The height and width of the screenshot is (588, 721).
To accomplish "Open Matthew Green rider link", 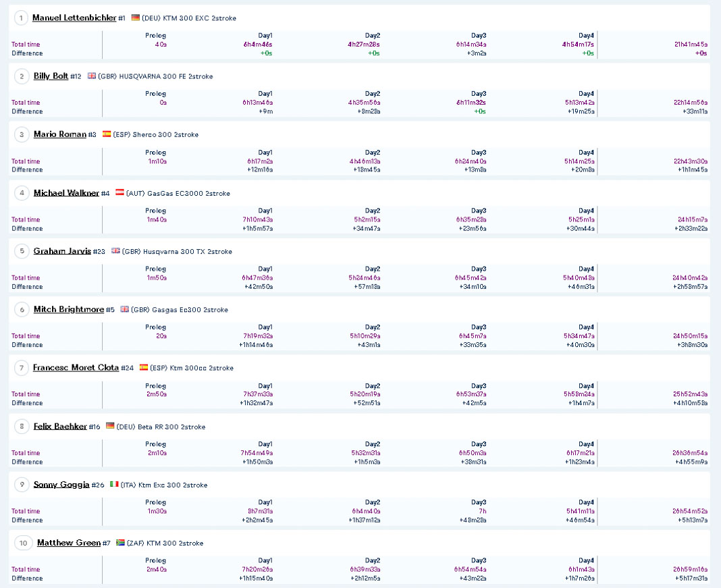I will pyautogui.click(x=68, y=543).
